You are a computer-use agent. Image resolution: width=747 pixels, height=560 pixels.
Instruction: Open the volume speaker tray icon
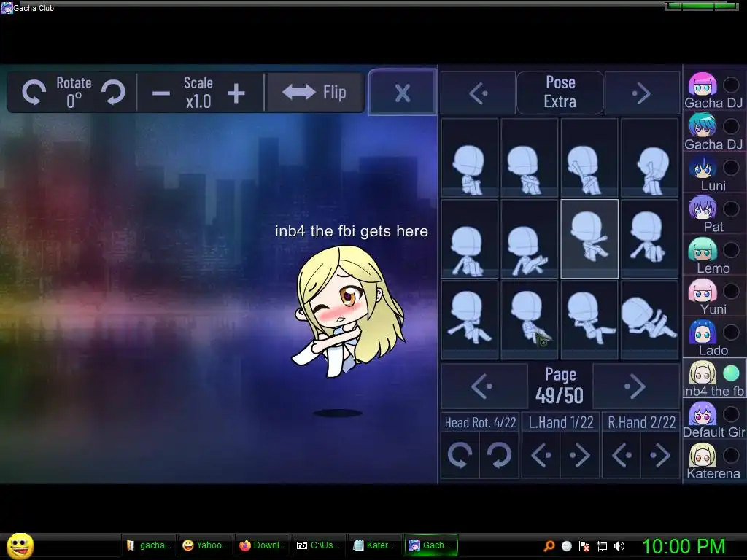[x=619, y=546]
